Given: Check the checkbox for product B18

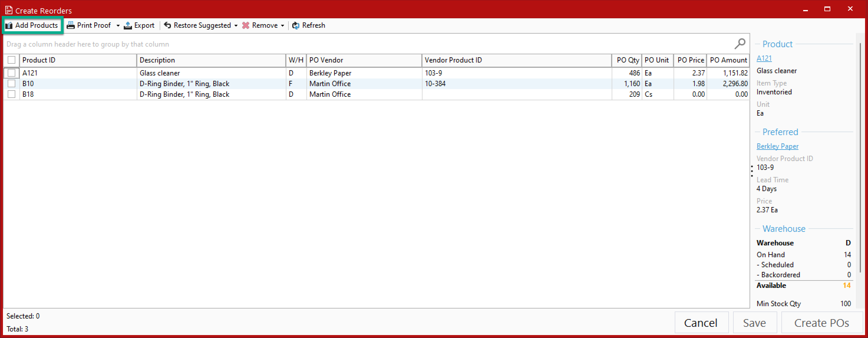Looking at the screenshot, I should coord(11,94).
